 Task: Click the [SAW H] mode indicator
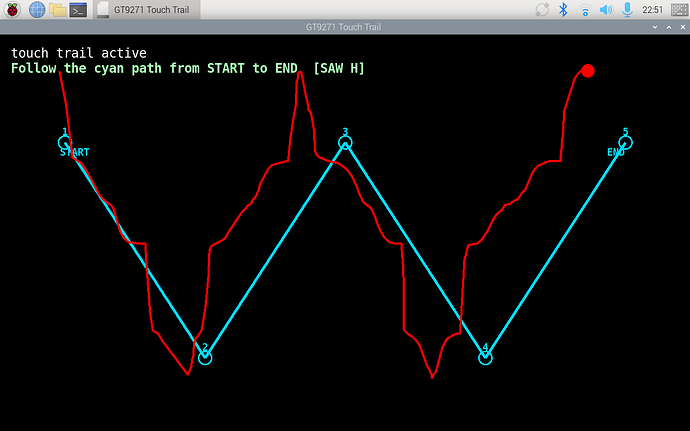click(339, 68)
